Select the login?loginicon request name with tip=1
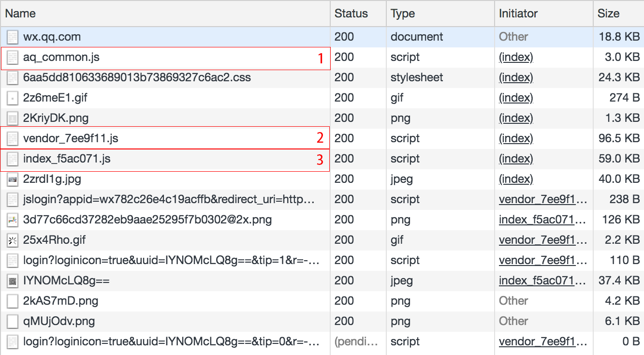 pyautogui.click(x=172, y=261)
